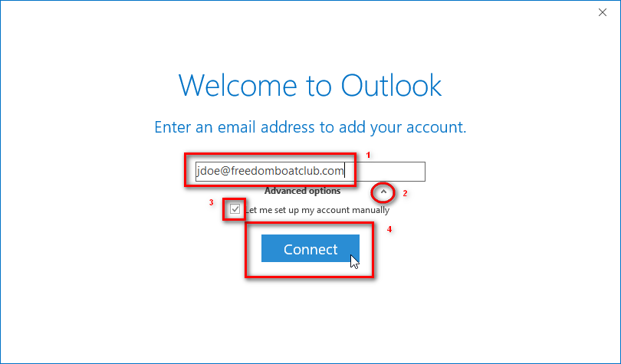Viewport: 621px width, 364px height.
Task: Click the word 'manually' in the checkbox label
Action: tap(371, 210)
